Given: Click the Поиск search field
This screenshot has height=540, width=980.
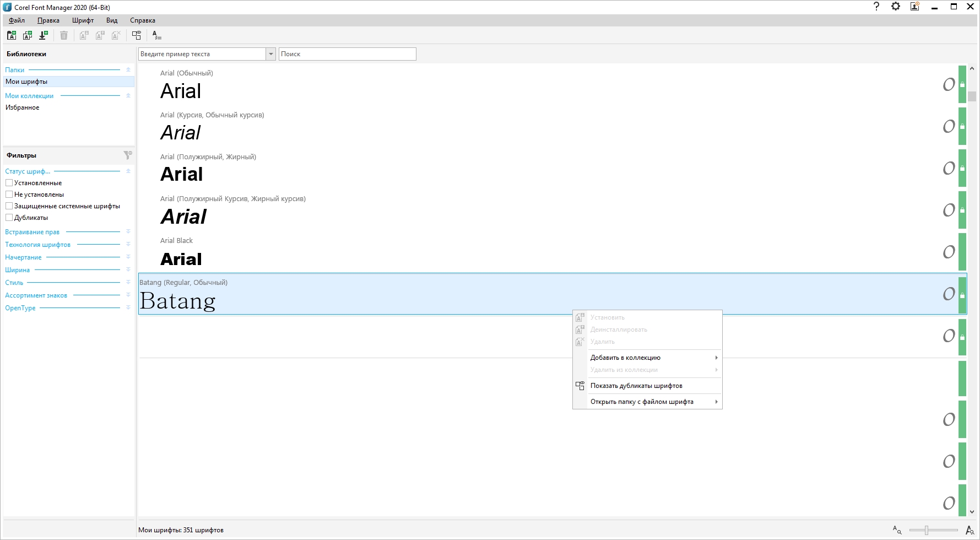Looking at the screenshot, I should pos(347,54).
